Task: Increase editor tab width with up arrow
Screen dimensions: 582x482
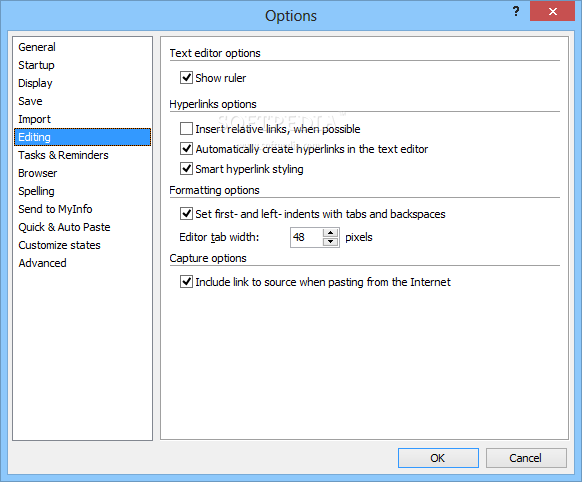Action: pos(330,233)
